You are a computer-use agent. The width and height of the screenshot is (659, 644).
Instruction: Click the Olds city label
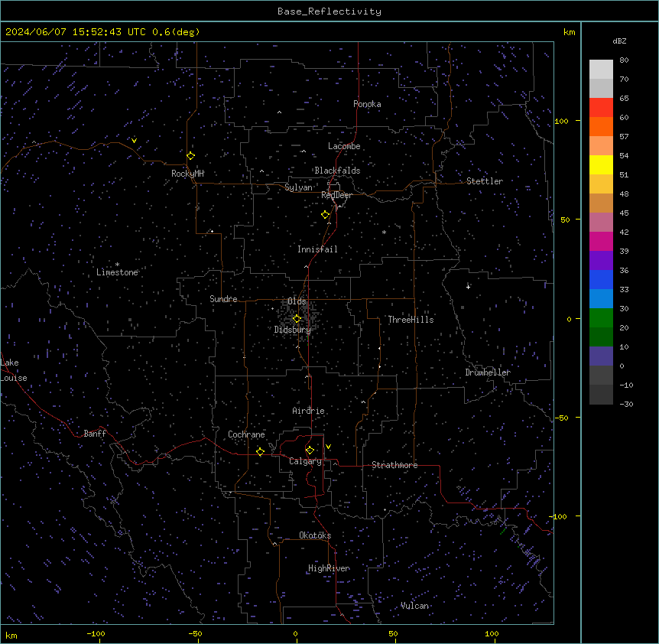pyautogui.click(x=297, y=301)
